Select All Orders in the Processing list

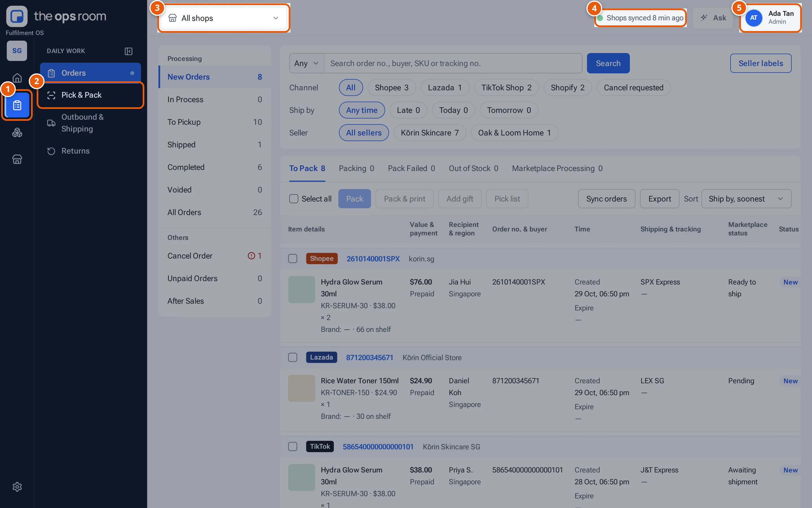pos(215,212)
